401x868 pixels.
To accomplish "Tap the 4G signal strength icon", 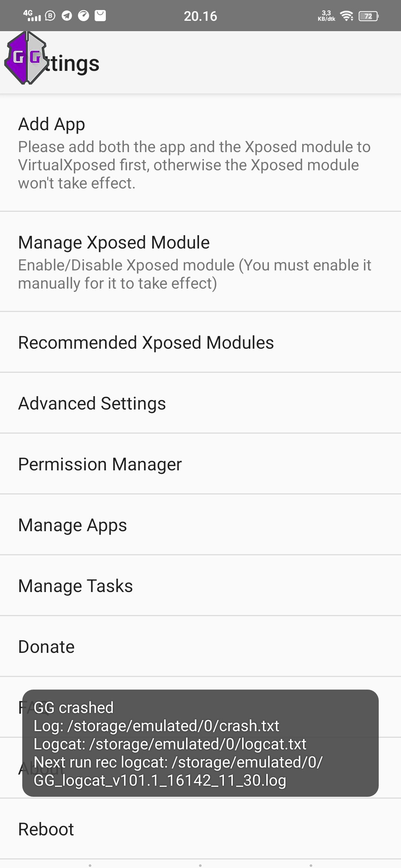I will (x=32, y=16).
